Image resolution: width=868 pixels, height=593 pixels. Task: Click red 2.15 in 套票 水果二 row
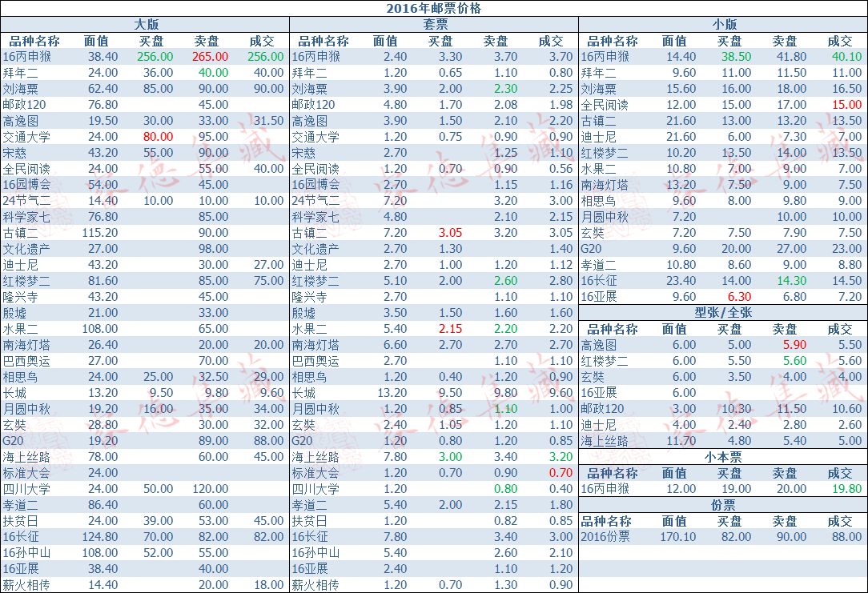pyautogui.click(x=451, y=329)
